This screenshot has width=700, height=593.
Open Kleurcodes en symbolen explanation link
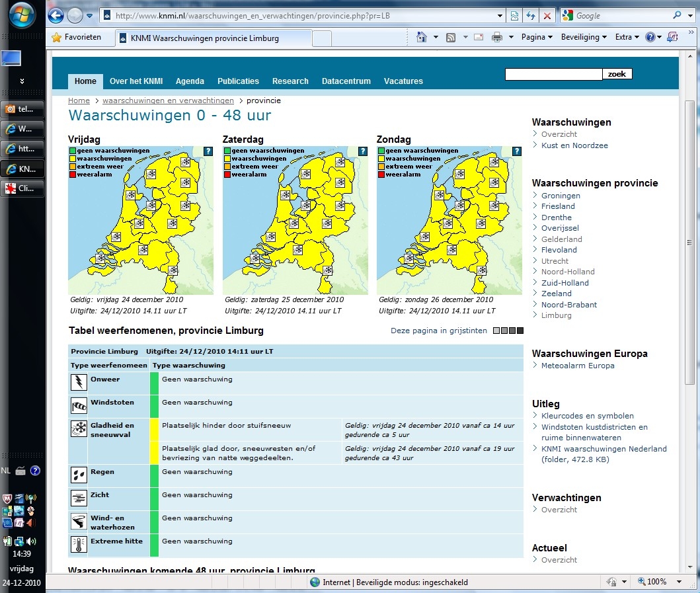tap(588, 416)
